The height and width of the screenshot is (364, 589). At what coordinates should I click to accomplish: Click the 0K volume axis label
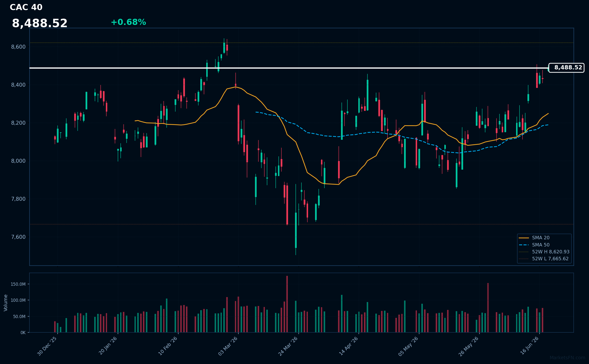(23, 333)
